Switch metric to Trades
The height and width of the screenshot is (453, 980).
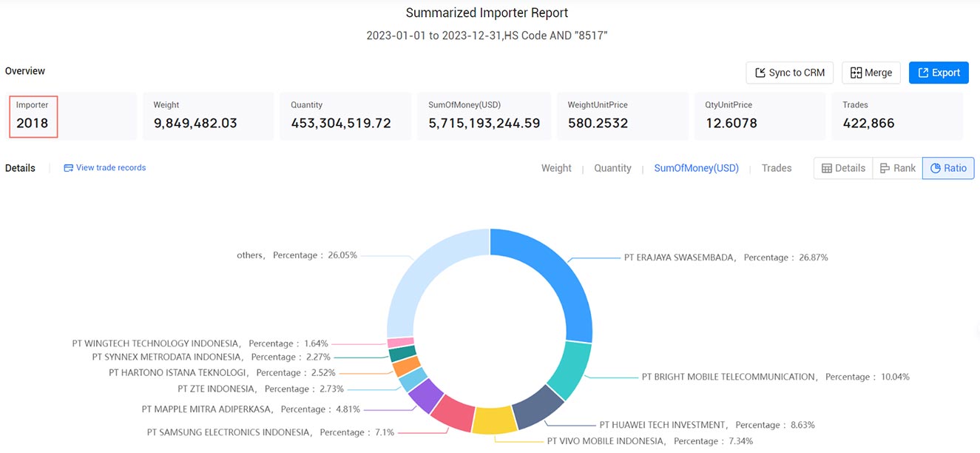[777, 168]
